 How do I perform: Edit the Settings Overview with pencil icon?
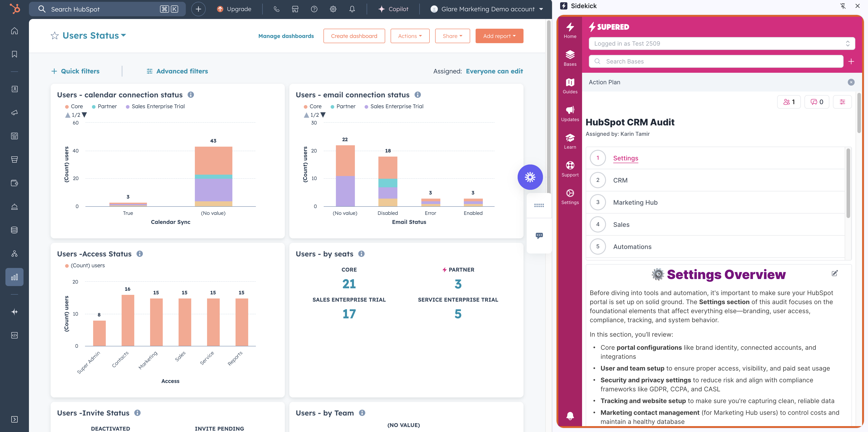point(834,273)
